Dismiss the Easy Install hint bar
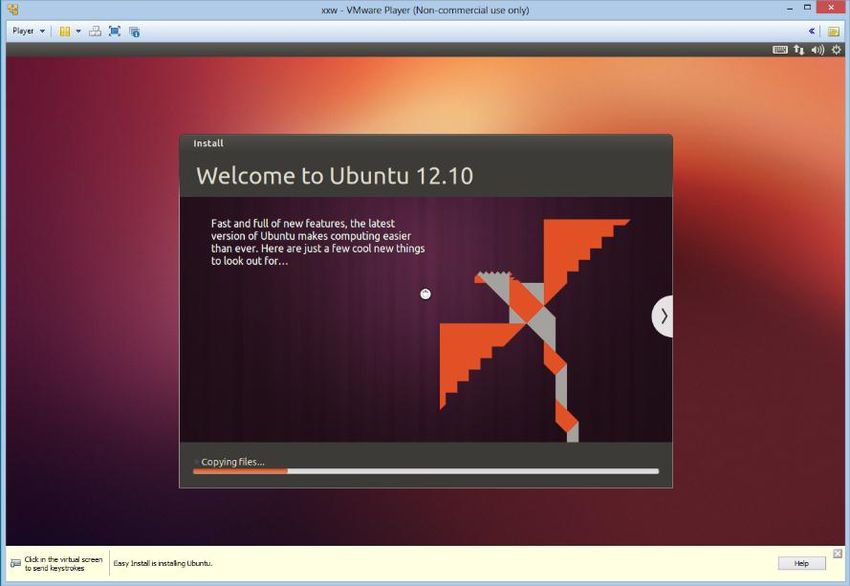This screenshot has height=586, width=850. [x=838, y=553]
